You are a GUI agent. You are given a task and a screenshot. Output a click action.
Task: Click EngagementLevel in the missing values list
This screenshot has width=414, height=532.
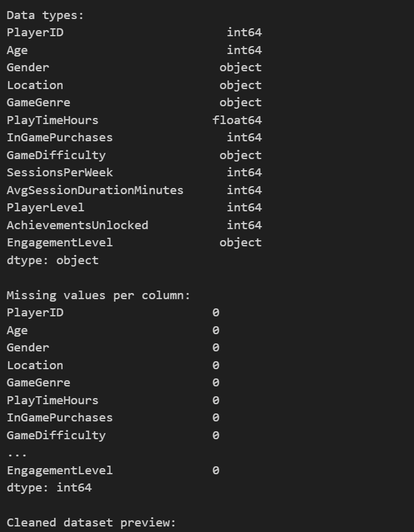point(60,471)
